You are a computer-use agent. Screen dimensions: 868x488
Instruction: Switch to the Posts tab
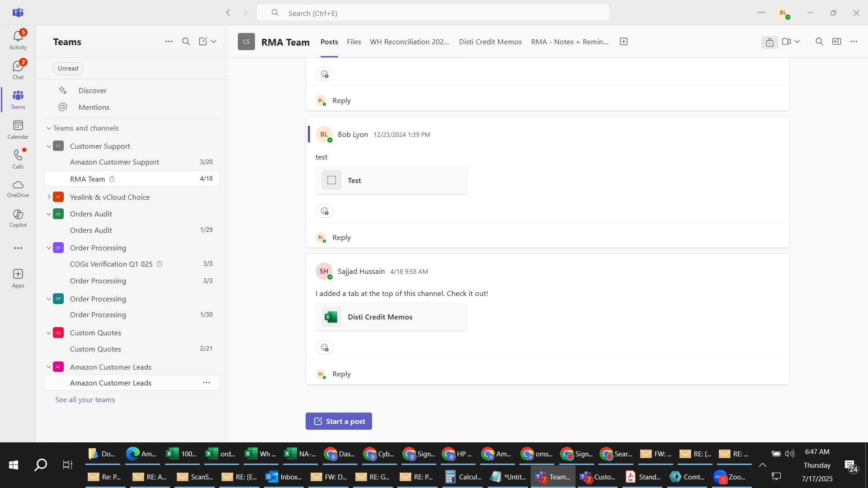[329, 42]
